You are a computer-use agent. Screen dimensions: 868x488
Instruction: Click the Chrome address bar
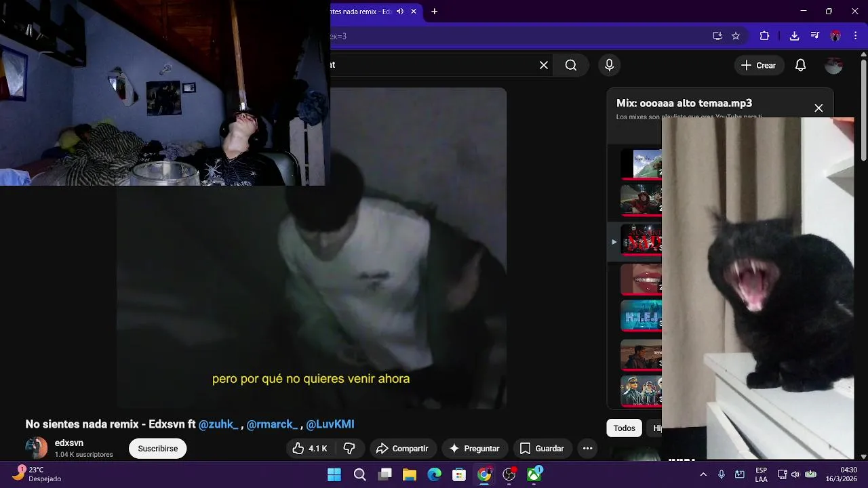(x=517, y=36)
